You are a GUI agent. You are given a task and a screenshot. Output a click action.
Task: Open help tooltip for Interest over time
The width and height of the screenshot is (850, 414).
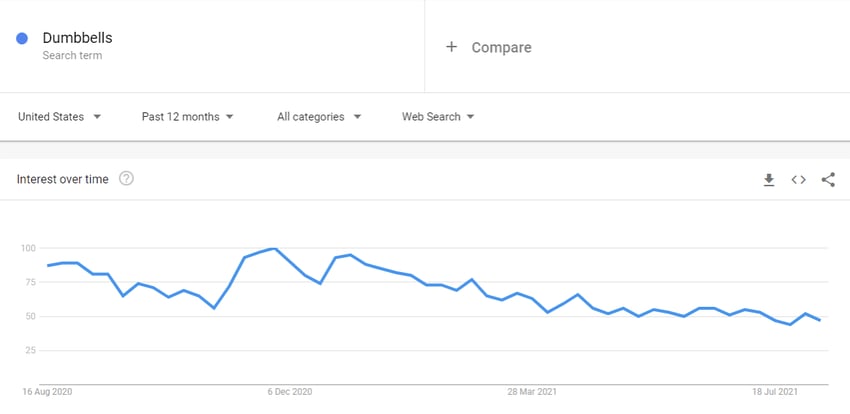coord(126,179)
